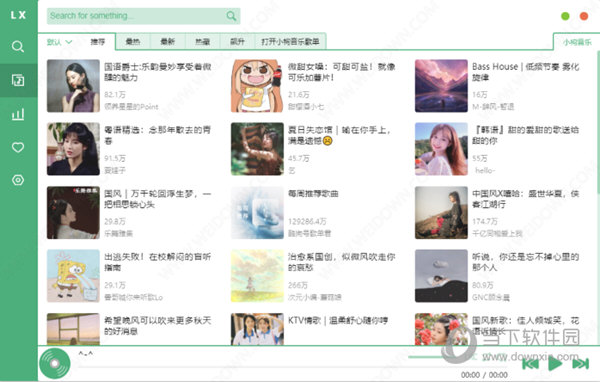Start playback with the play button
This screenshot has height=382, width=600.
[x=555, y=364]
